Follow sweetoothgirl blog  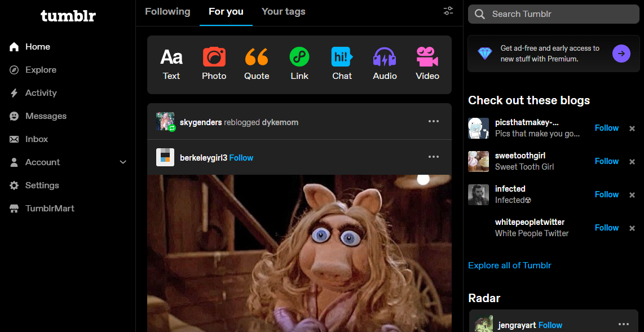tap(607, 161)
